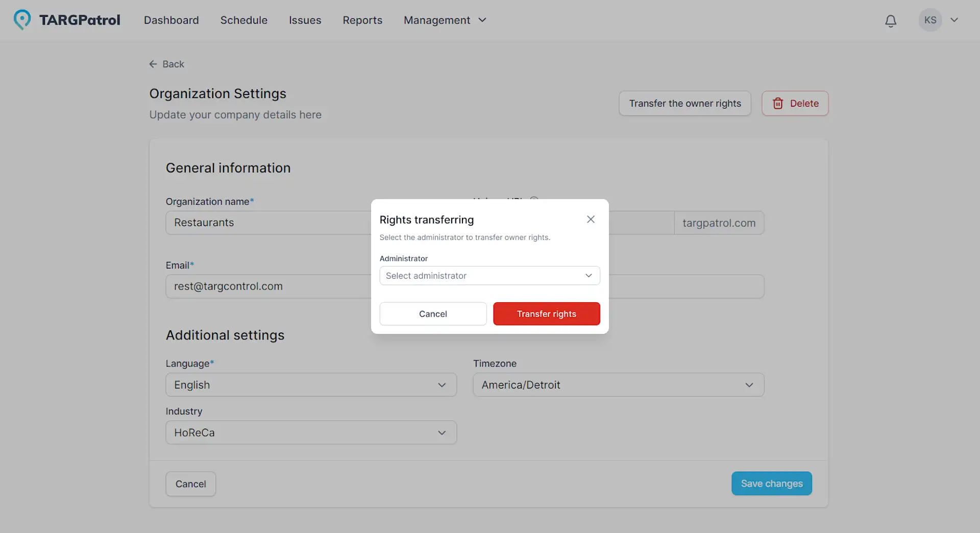Click the Transfer the owner rights button
Viewport: 980px width, 533px height.
684,103
